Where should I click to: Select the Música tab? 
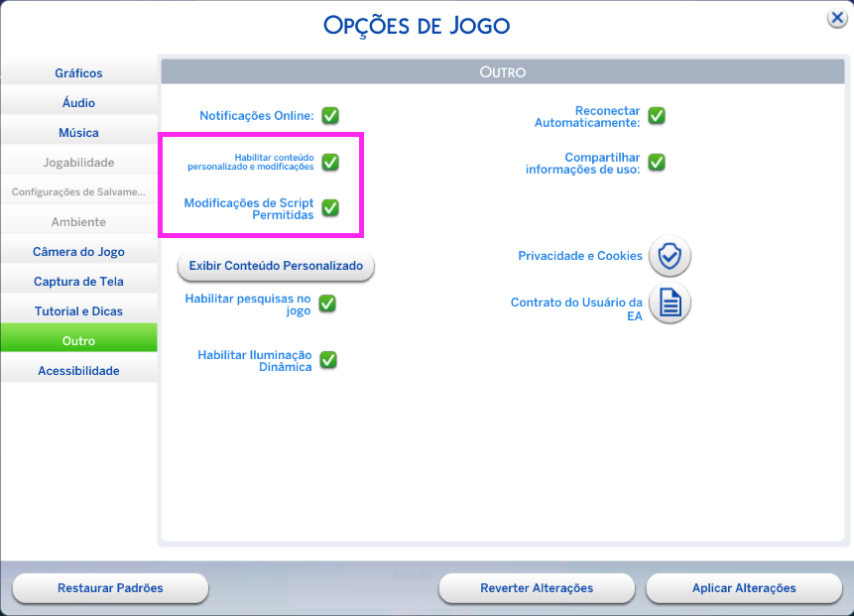79,133
